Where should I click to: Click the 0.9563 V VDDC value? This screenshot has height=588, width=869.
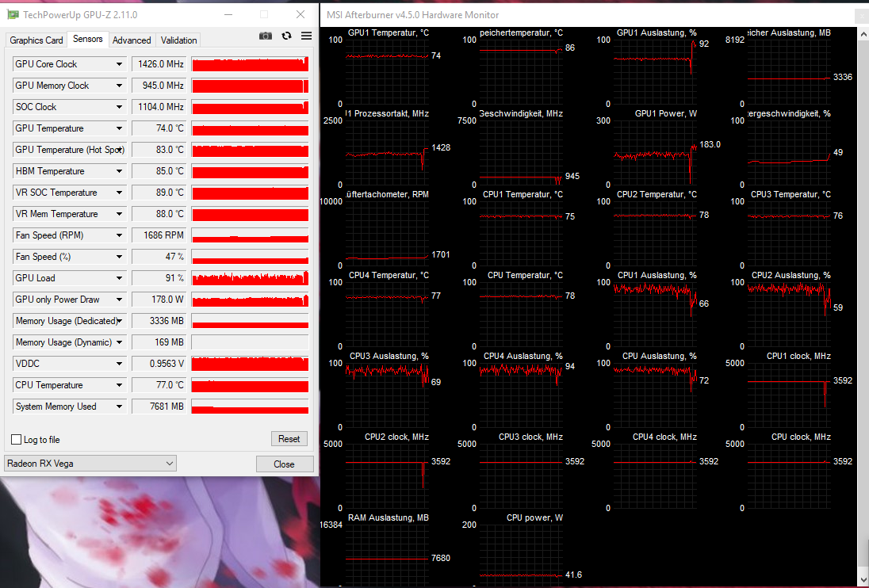161,364
